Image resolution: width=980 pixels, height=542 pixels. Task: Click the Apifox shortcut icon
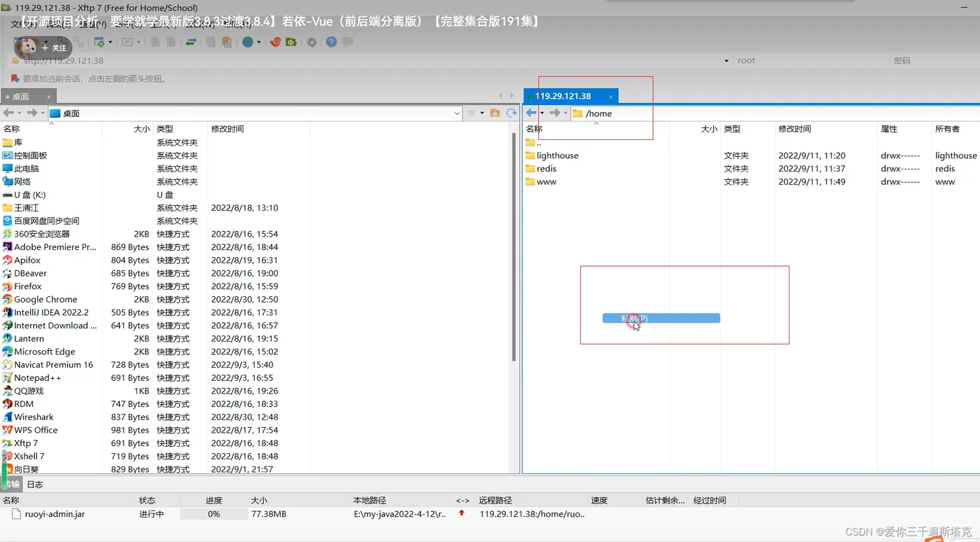(8, 260)
